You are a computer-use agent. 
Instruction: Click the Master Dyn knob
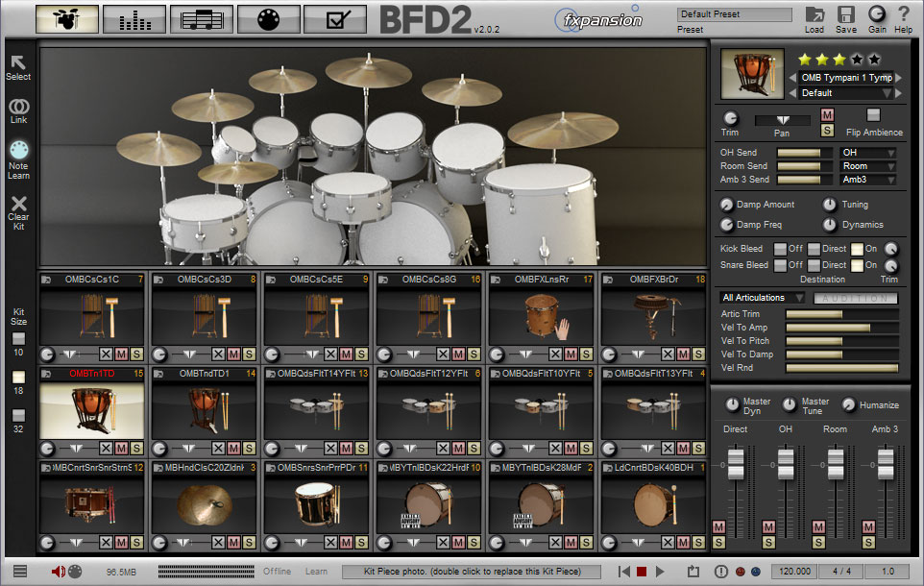[x=731, y=404]
